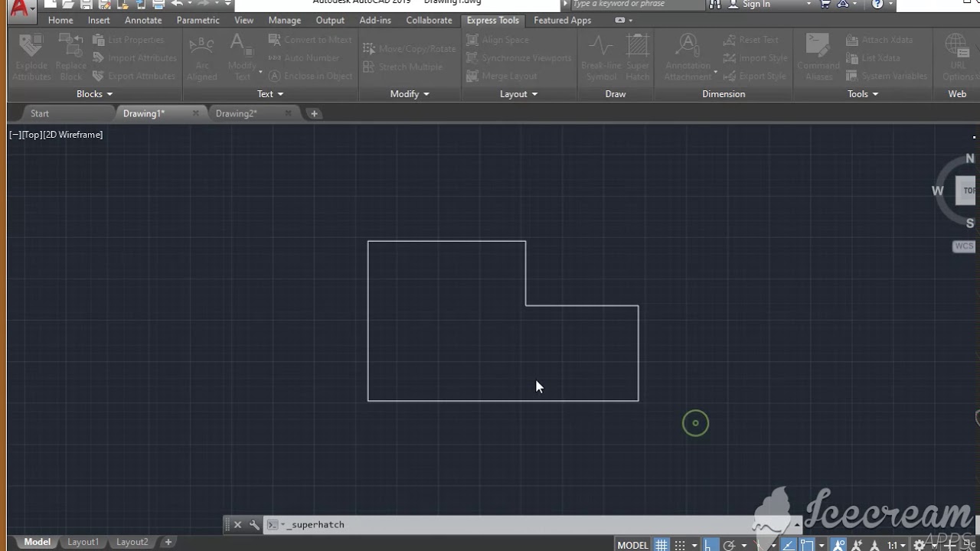Close the Drawing1 file tab
980x551 pixels.
(195, 113)
